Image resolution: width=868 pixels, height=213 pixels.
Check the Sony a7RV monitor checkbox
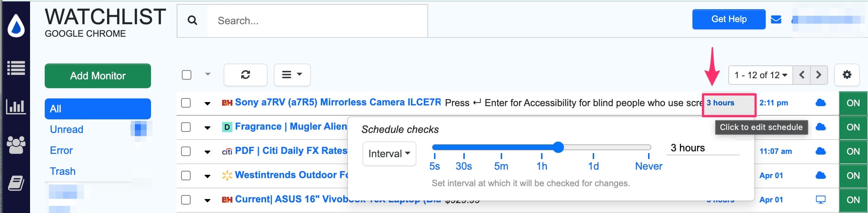click(186, 103)
